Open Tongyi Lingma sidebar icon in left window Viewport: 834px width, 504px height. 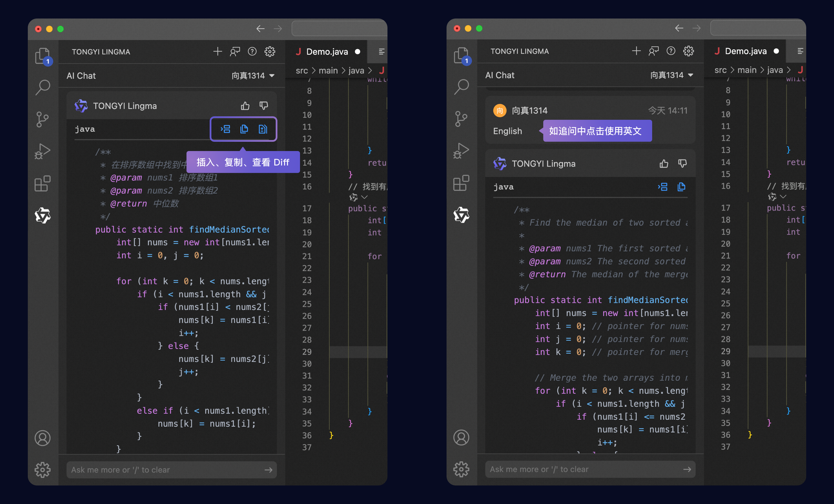click(x=43, y=216)
